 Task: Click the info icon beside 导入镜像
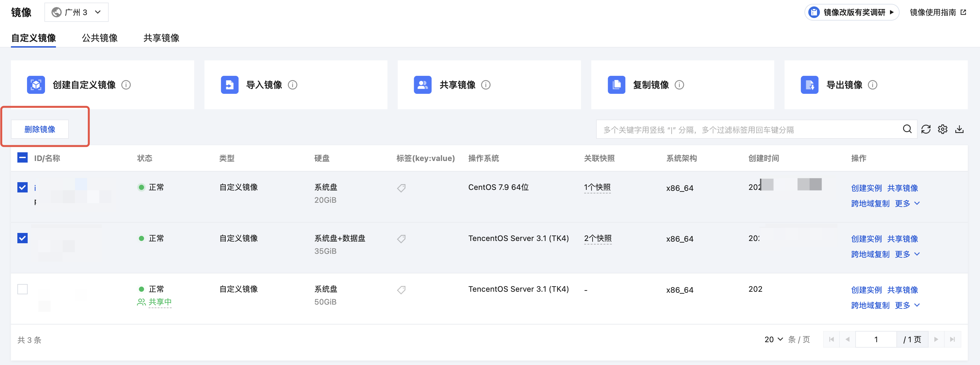pyautogui.click(x=292, y=85)
